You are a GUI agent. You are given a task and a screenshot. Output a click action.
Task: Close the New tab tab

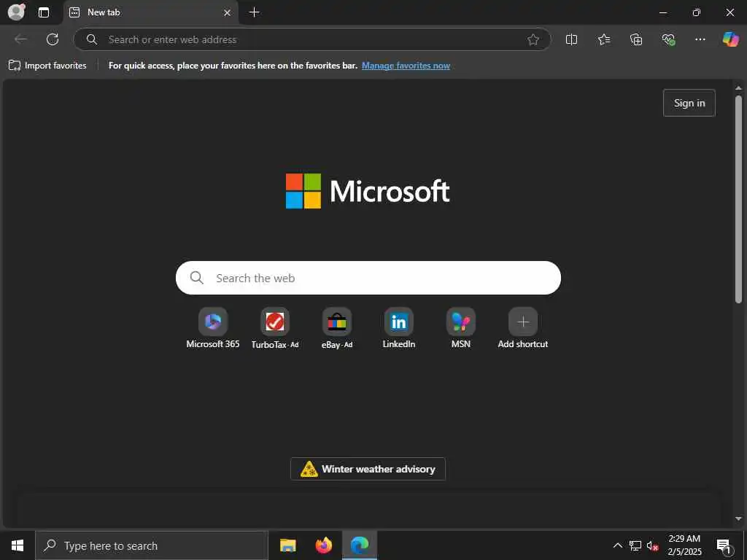click(x=228, y=12)
